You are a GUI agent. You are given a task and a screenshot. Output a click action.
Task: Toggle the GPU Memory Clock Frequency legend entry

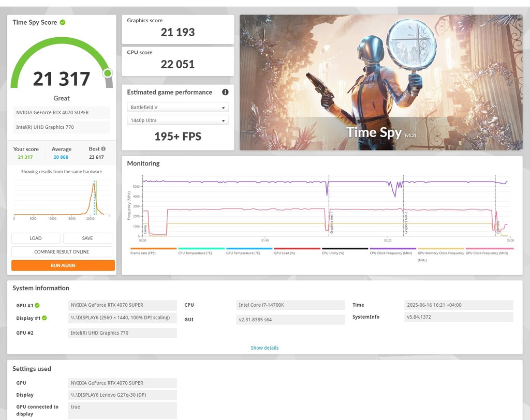(441, 255)
